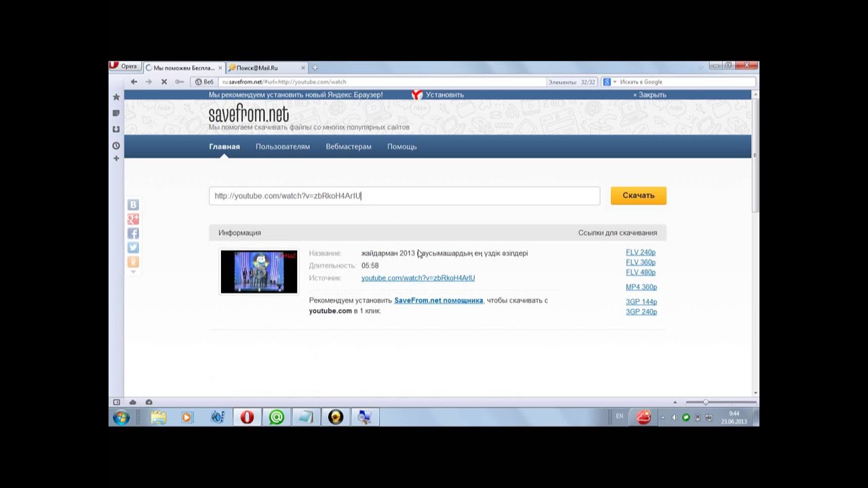Viewport: 868px width, 488px height.
Task: Click the duration value 05:58
Action: 370,266
